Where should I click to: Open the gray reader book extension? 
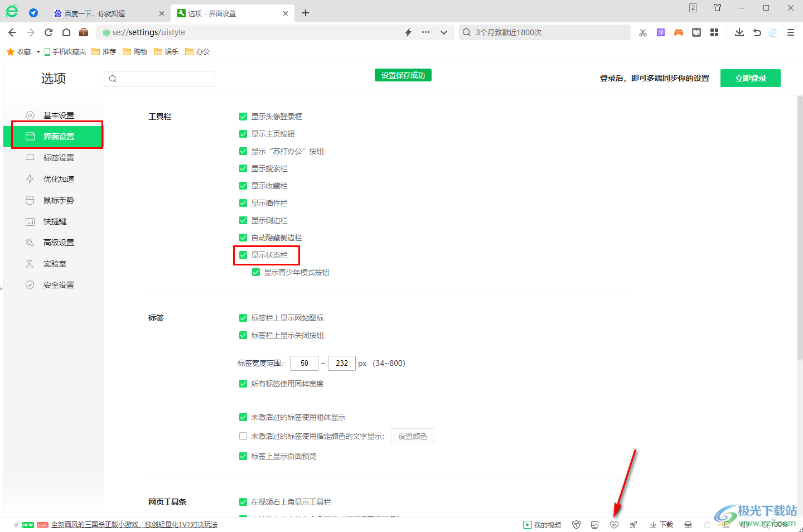[696, 32]
